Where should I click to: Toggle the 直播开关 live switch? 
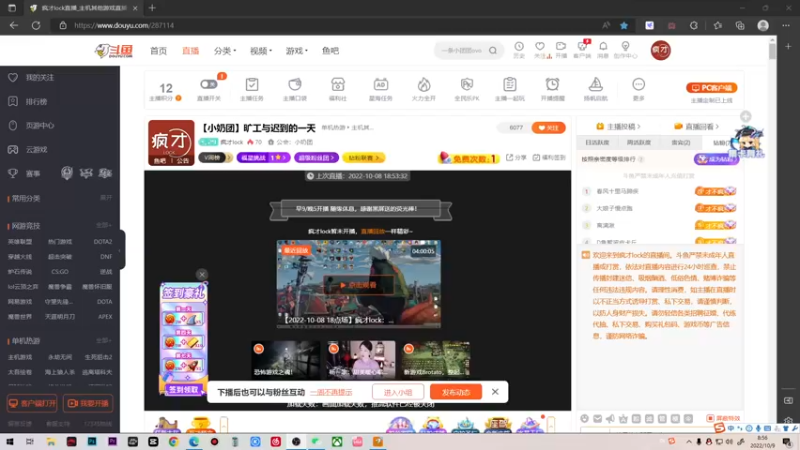tap(208, 84)
